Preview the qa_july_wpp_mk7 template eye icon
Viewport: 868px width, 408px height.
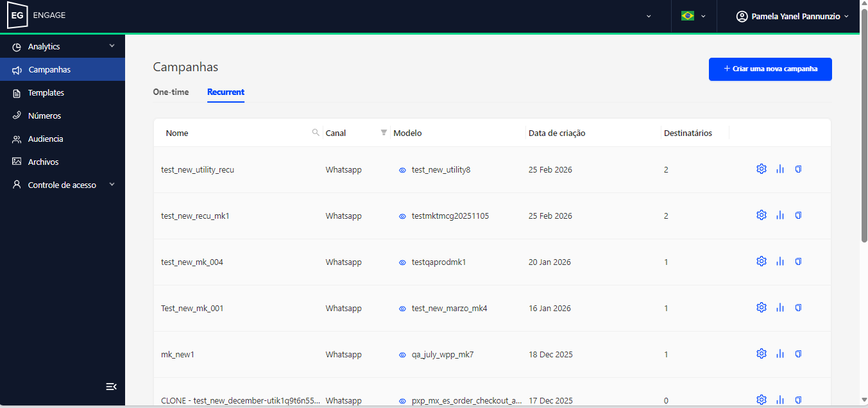point(402,355)
